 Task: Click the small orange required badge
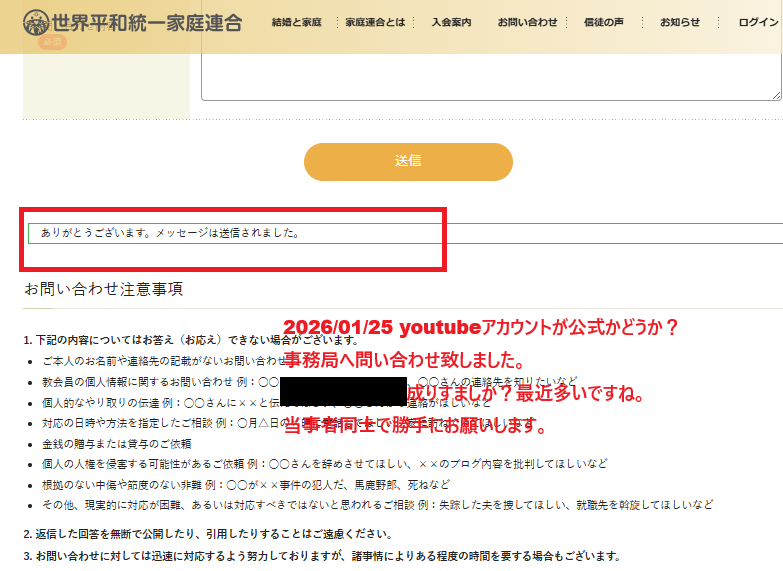(x=52, y=43)
